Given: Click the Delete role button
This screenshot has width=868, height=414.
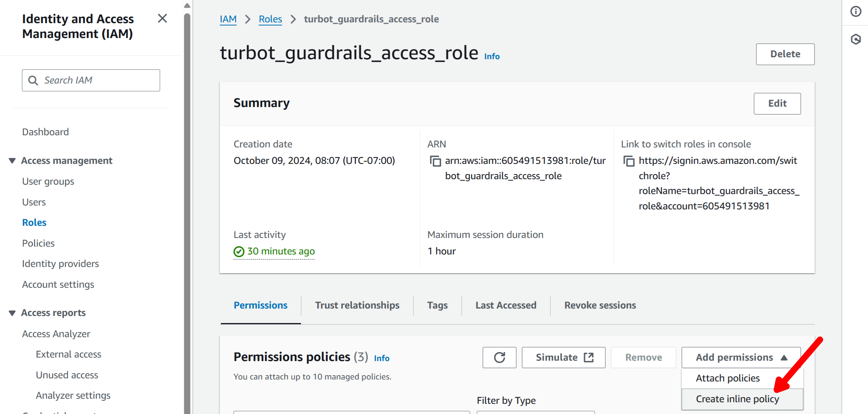Looking at the screenshot, I should point(785,54).
